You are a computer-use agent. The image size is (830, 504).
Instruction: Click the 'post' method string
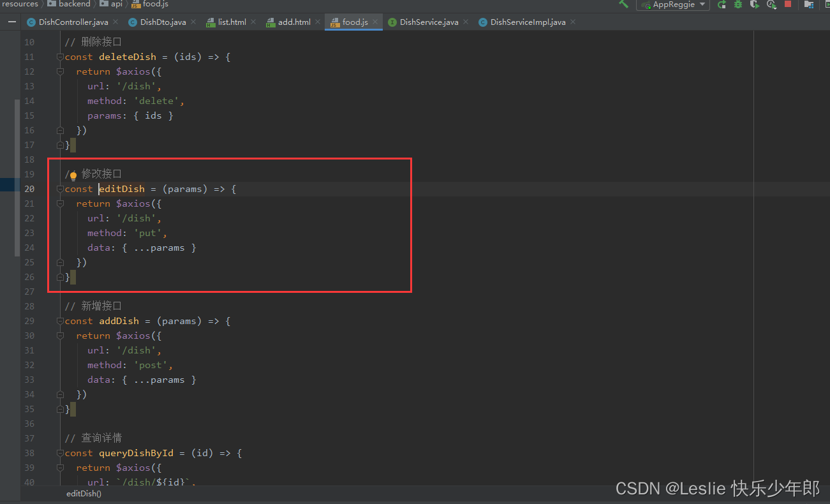point(151,365)
